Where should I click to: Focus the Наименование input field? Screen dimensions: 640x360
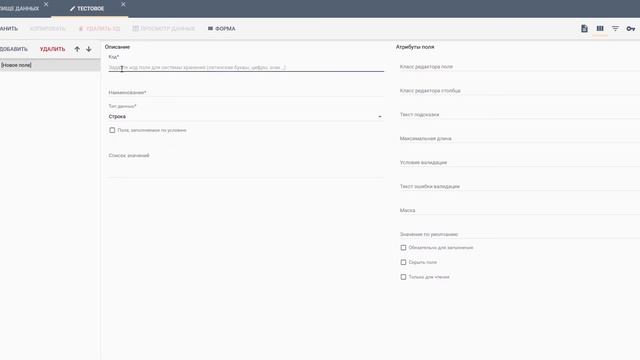coord(246,93)
